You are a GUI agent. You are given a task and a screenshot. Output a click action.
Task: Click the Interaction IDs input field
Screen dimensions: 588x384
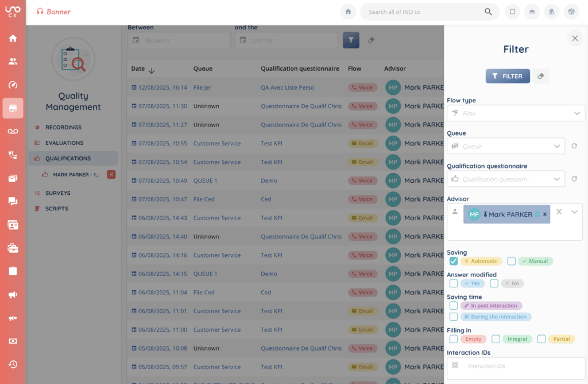coord(523,366)
